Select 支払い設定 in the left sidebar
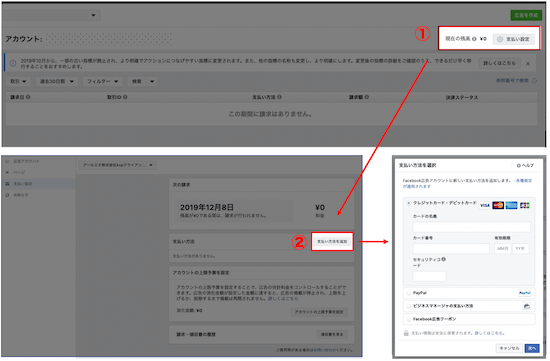This screenshot has height=361, width=550. pyautogui.click(x=23, y=184)
